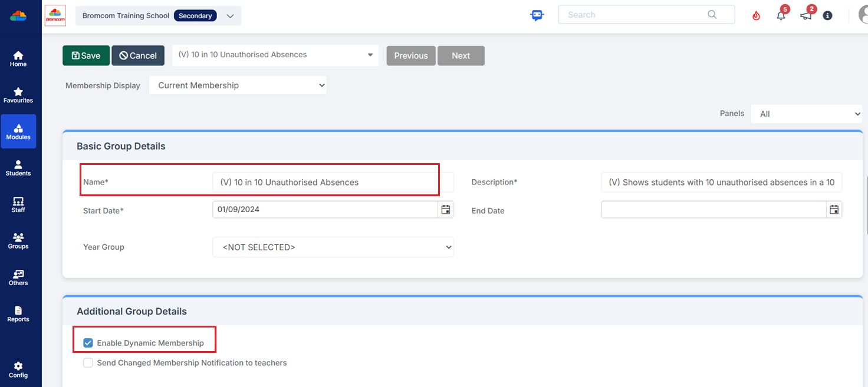Expand the Membership Display dropdown
Screen dimensions: 868x387
(x=238, y=85)
